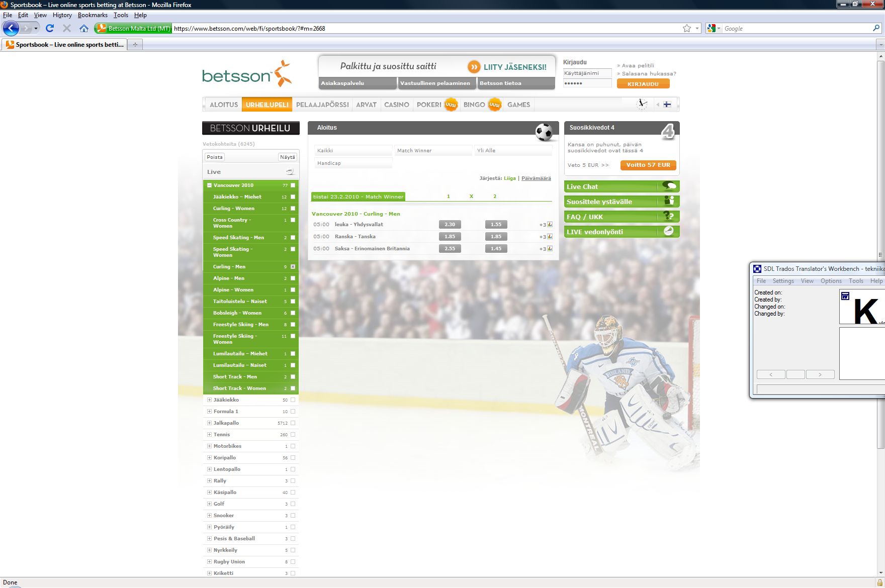
Task: Click the Firefox home icon
Action: [84, 28]
